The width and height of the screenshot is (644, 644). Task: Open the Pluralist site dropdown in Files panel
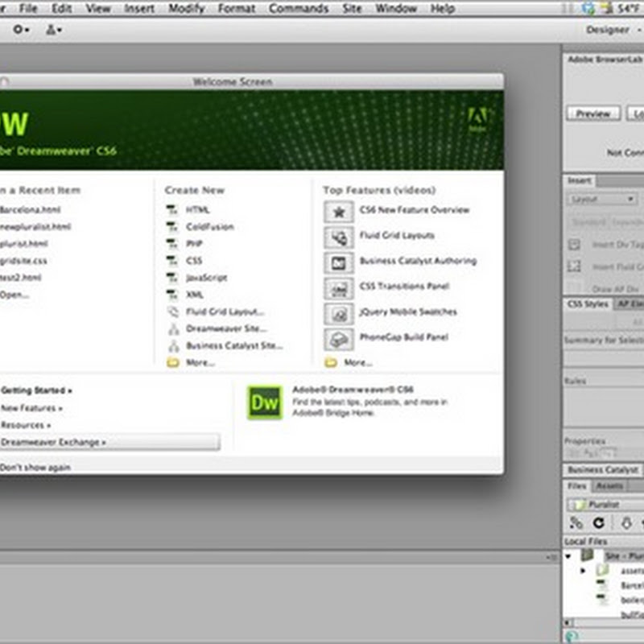605,505
